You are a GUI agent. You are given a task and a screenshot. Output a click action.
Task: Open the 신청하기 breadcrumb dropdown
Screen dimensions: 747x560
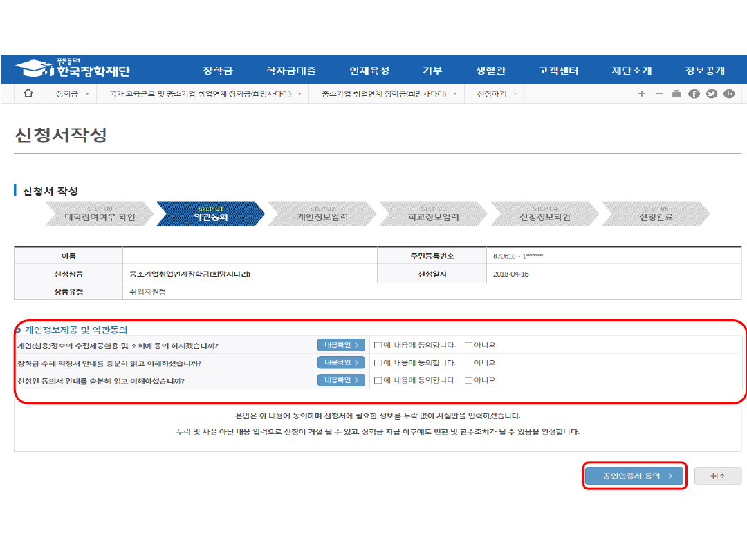497,93
